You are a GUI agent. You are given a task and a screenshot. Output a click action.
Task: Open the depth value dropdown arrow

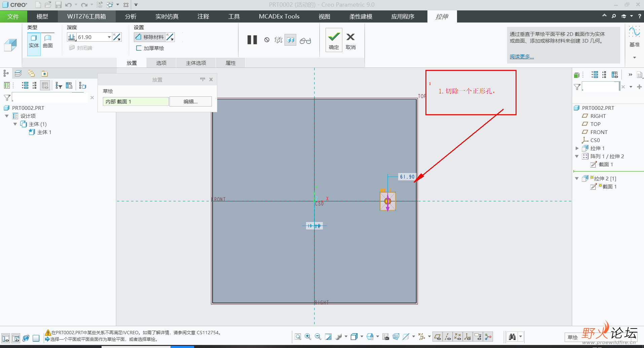click(109, 37)
